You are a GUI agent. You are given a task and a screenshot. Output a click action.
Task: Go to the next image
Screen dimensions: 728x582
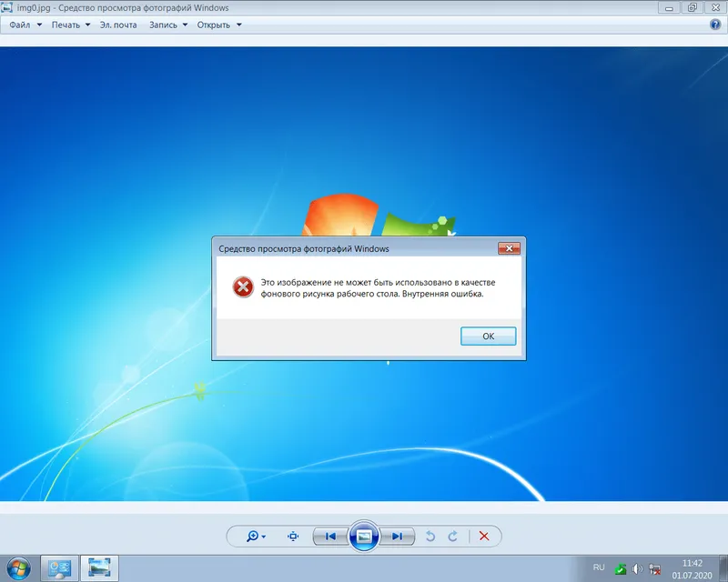pos(398,537)
